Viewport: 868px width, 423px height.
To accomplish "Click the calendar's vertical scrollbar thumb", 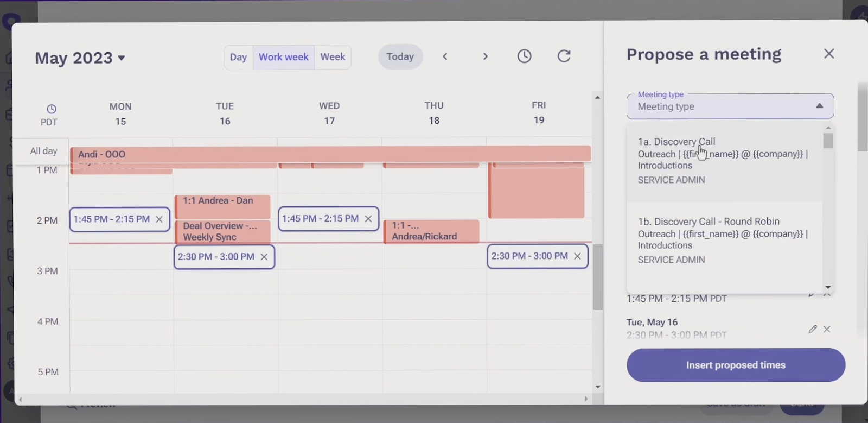I will [597, 277].
